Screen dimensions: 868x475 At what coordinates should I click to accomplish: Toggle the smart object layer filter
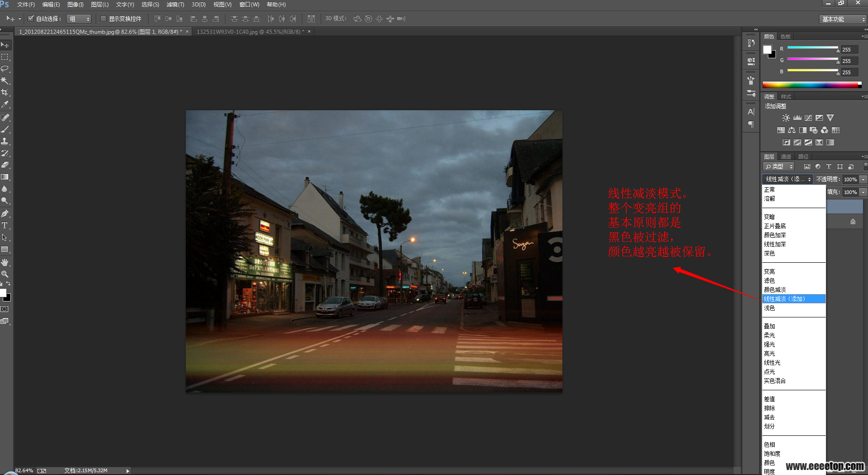point(851,167)
